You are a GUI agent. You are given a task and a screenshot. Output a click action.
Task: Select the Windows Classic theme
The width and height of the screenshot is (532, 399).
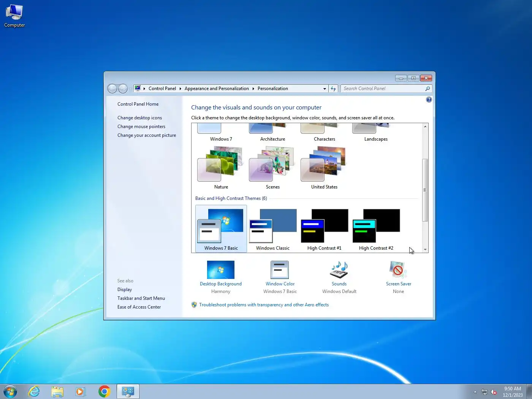[273, 229]
